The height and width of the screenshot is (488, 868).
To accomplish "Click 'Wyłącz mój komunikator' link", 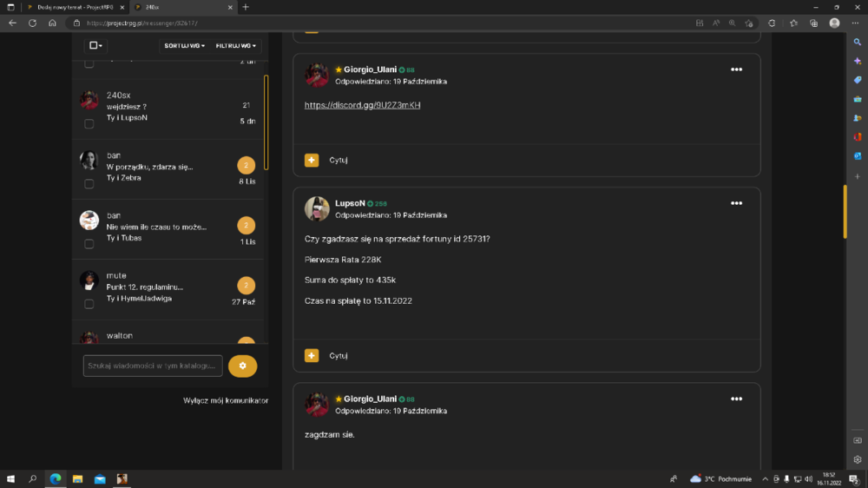I will pyautogui.click(x=226, y=400).
